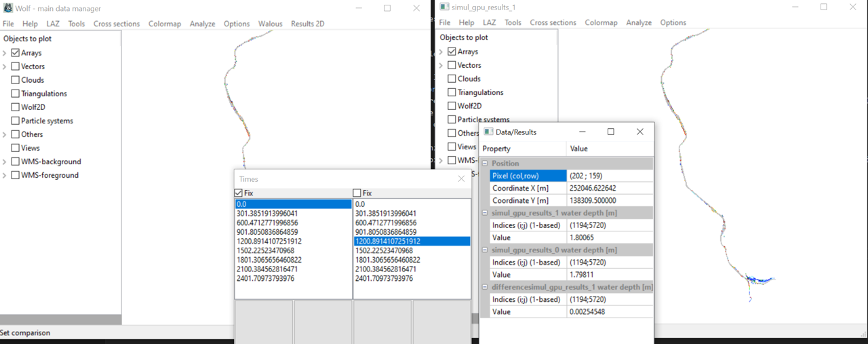Select time 1801.3065656460822 in left list
868x344 pixels.
click(269, 260)
